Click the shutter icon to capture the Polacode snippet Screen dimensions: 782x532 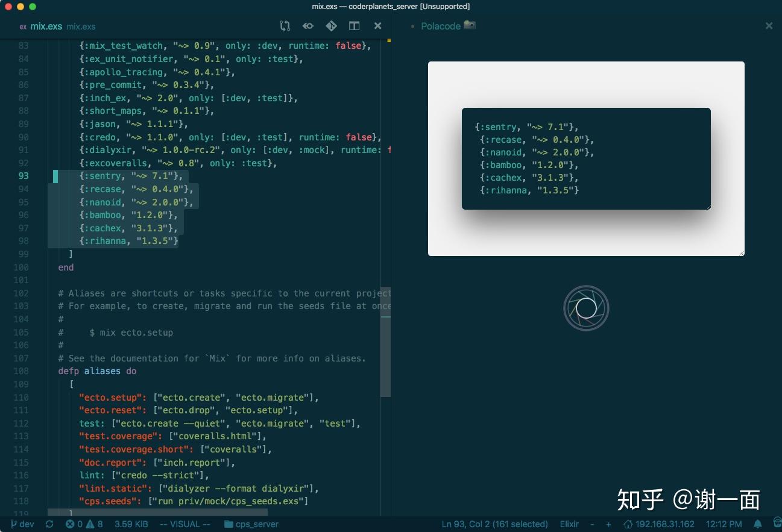tap(585, 308)
